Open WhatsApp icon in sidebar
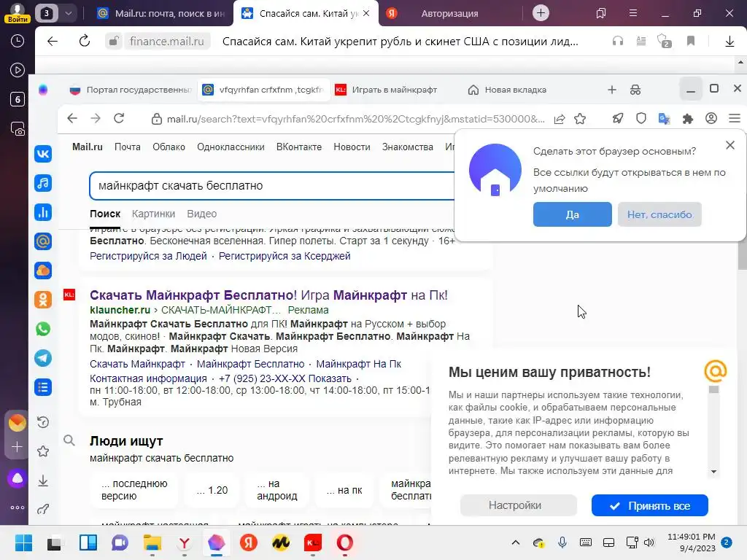This screenshot has width=747, height=560. 43,329
